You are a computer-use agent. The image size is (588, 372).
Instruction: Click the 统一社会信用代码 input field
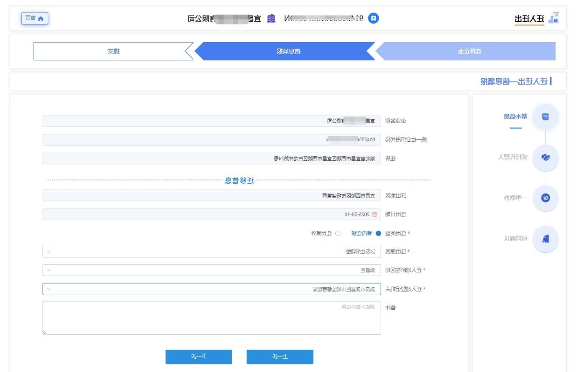coord(211,140)
